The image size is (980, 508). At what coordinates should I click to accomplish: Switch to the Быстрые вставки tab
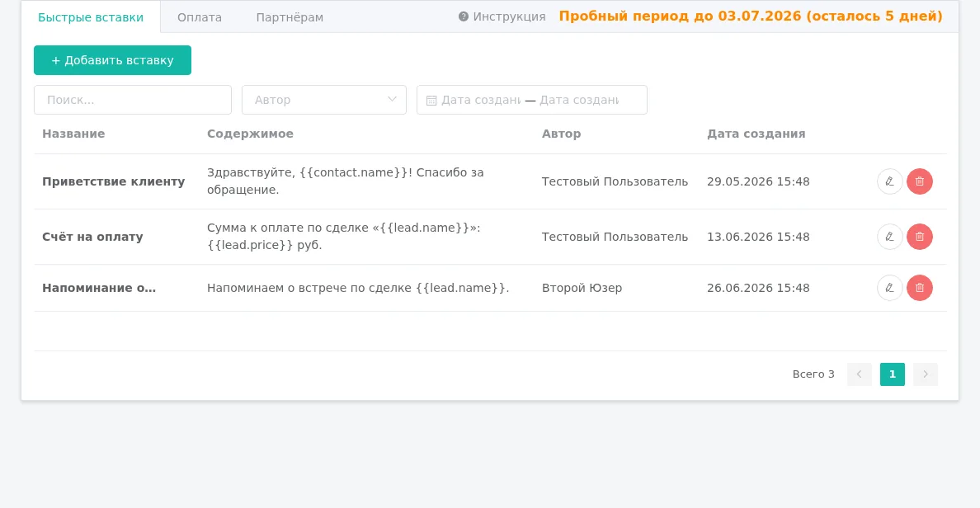[91, 17]
